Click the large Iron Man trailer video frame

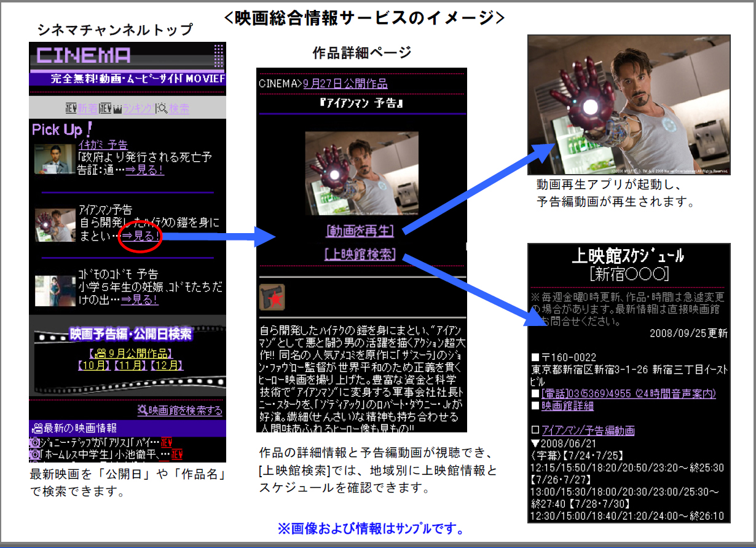629,105
